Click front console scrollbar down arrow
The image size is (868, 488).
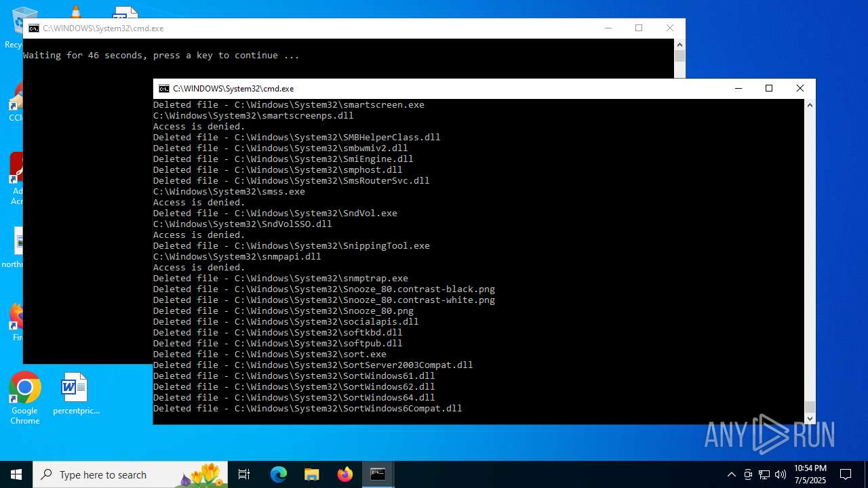810,419
